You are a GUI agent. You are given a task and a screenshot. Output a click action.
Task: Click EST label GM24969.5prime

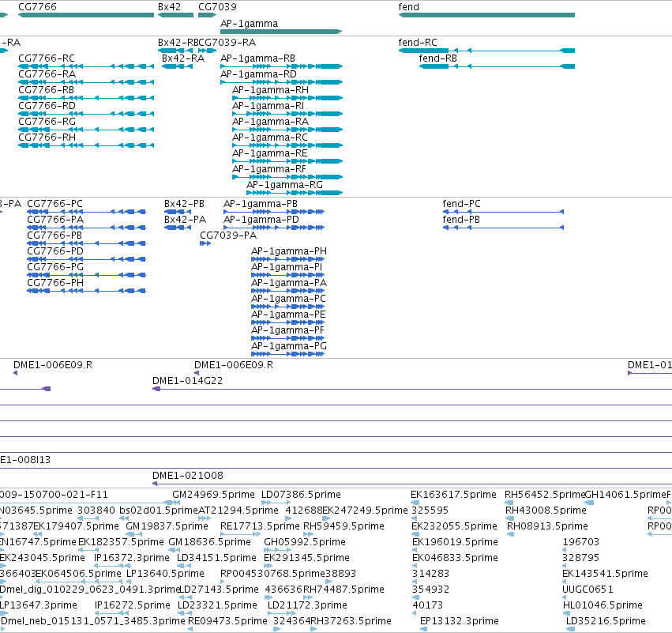[x=213, y=495]
